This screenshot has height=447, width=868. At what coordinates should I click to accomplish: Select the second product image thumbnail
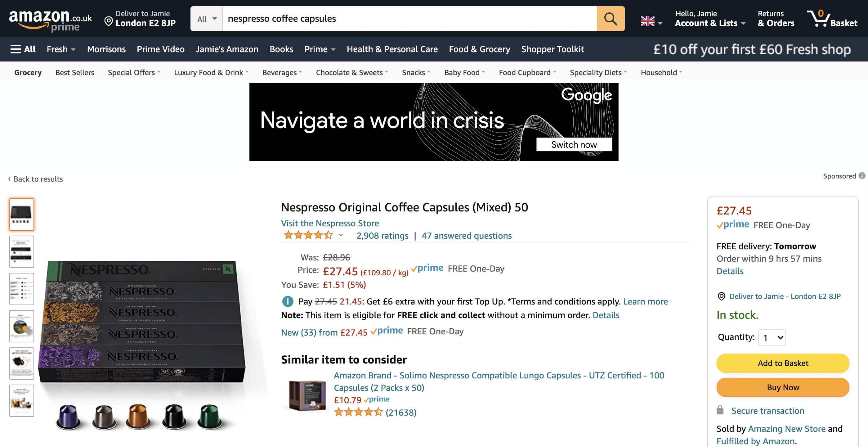tap(22, 251)
